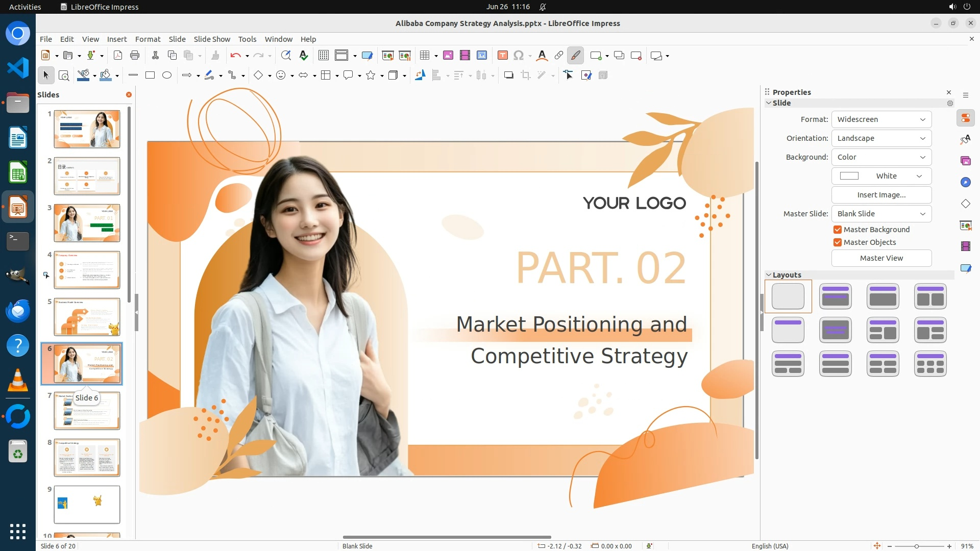The width and height of the screenshot is (980, 551).
Task: Open the Master Slide dropdown
Action: [881, 214]
